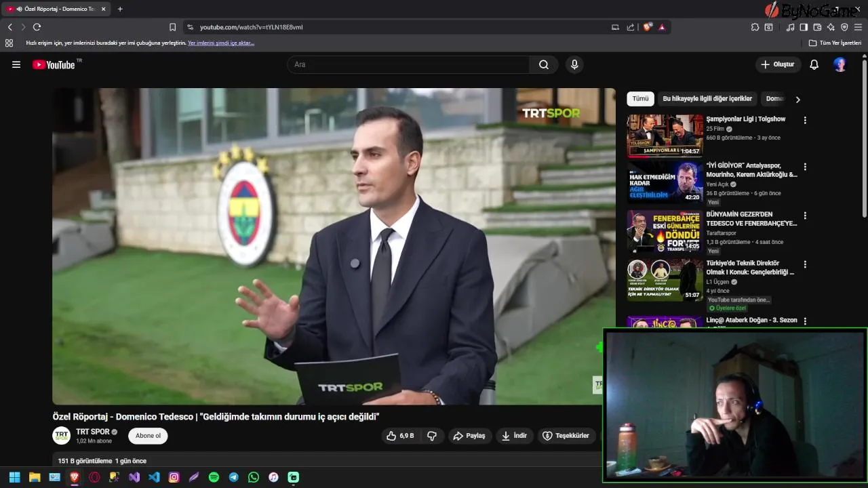Image resolution: width=868 pixels, height=488 pixels.
Task: Share this page from the address bar
Action: coord(631,27)
